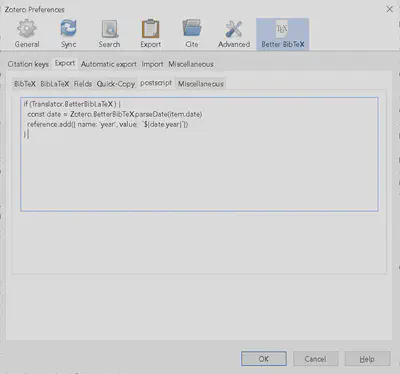Select the BibLaTeX sub-tab

(x=55, y=84)
